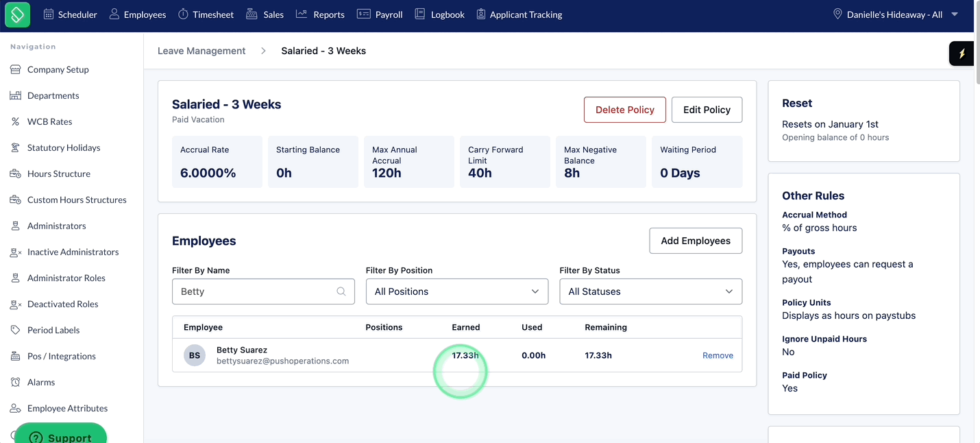980x443 pixels.
Task: Click the Reports chart icon
Action: (302, 14)
